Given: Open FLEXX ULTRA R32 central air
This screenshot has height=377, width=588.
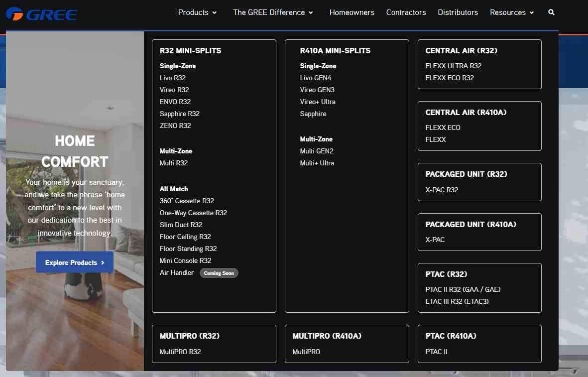Looking at the screenshot, I should [453, 66].
